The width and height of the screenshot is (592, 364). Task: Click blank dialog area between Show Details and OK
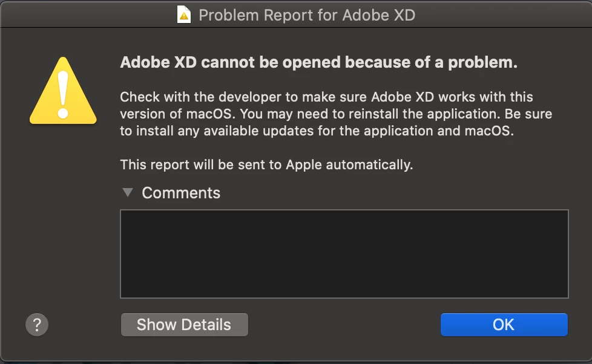[344, 324]
